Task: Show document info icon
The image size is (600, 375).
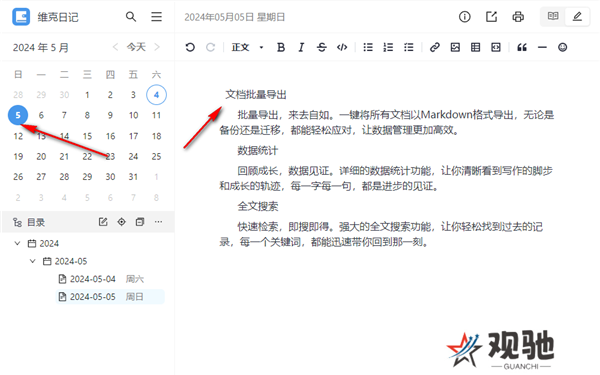Action: [465, 17]
